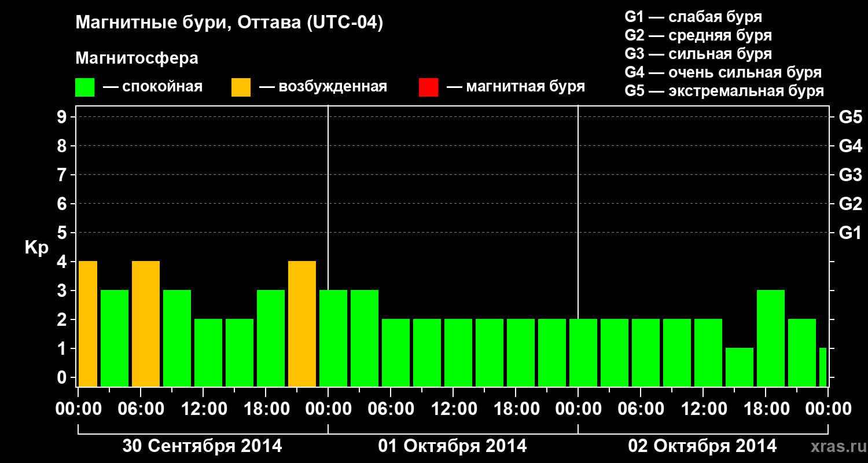This screenshot has height=463, width=868.
Task: Click the '18:00' tick label above 30 Сентября
Action: pyautogui.click(x=266, y=409)
